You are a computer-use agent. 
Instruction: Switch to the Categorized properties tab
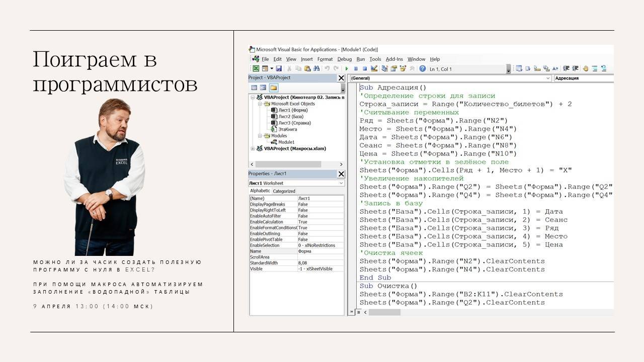tap(284, 191)
